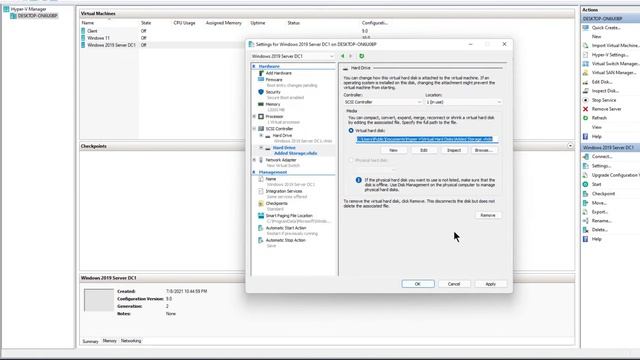640x360 pixels.
Task: Open Virtual SAN Manager action icon
Action: pos(586,73)
